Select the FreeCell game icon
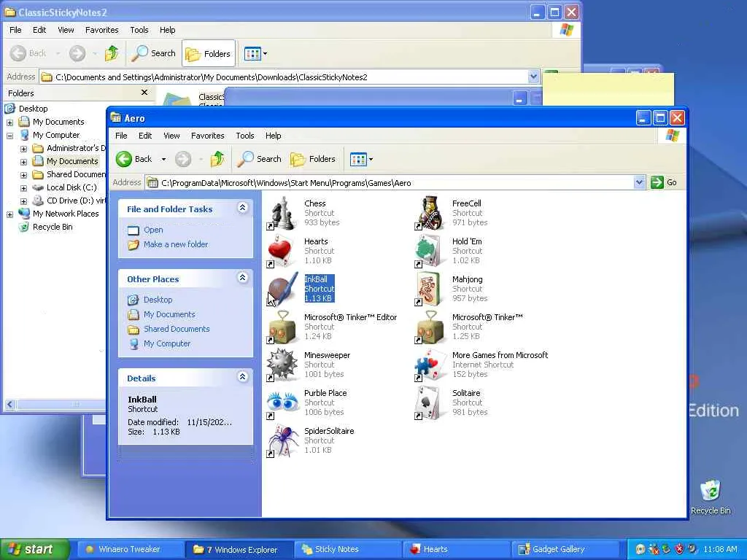Viewport: 747px width, 560px height. tap(430, 214)
